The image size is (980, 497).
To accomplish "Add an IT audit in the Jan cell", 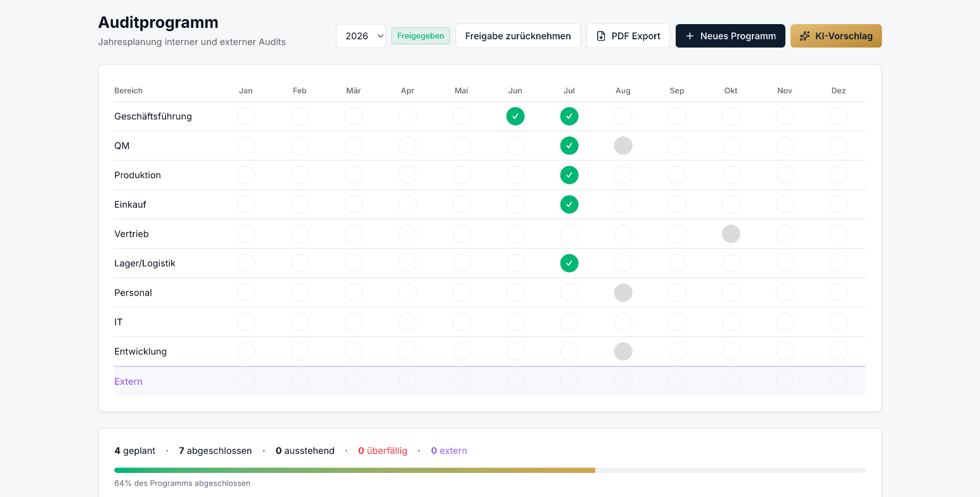I will coord(246,322).
